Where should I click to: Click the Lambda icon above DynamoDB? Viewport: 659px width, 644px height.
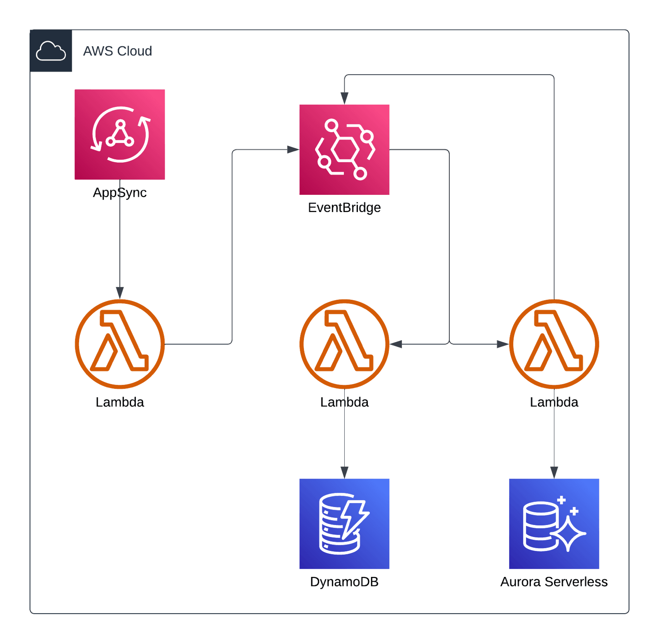click(344, 343)
